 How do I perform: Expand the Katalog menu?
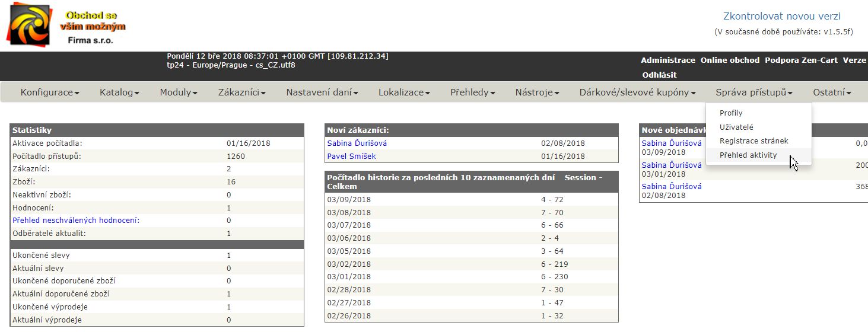(x=119, y=92)
